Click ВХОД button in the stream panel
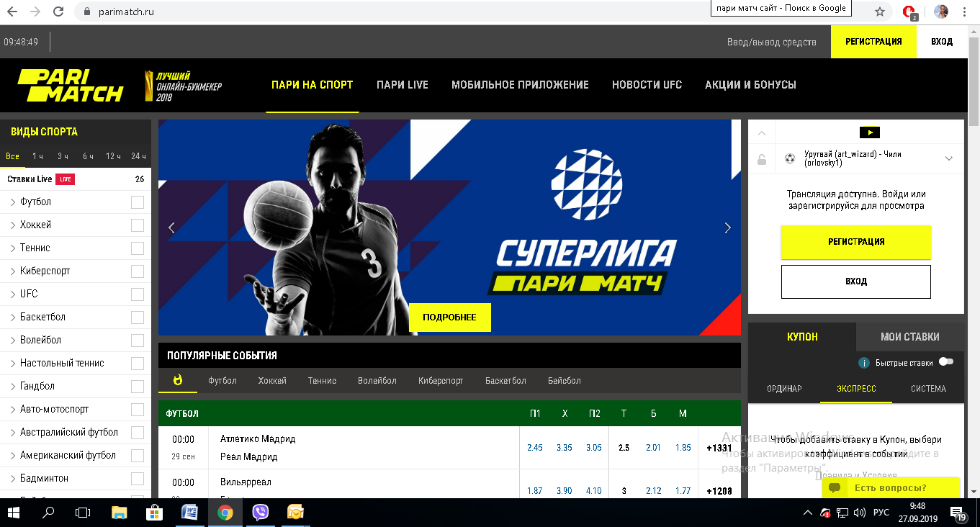980x527 pixels. 856,281
